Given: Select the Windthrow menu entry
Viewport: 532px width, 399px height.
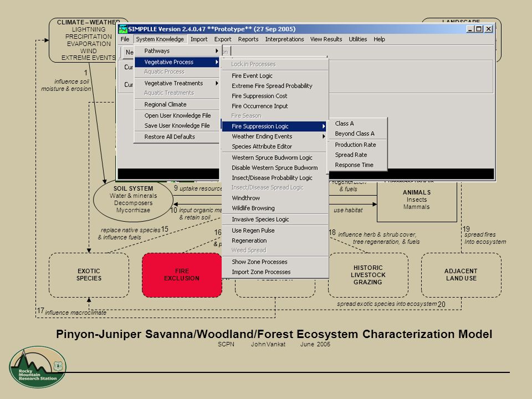Looking at the screenshot, I should click(x=274, y=198).
